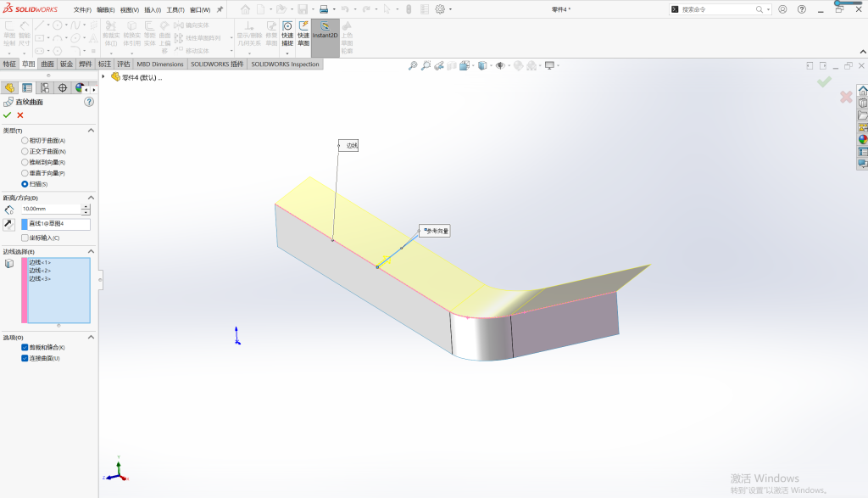The image size is (868, 498).
Task: Expand the 零件4 (默认) tree node
Action: pyautogui.click(x=103, y=77)
